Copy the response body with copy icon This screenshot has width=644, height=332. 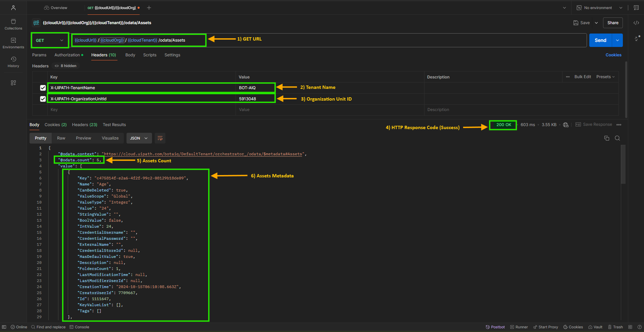pos(607,138)
